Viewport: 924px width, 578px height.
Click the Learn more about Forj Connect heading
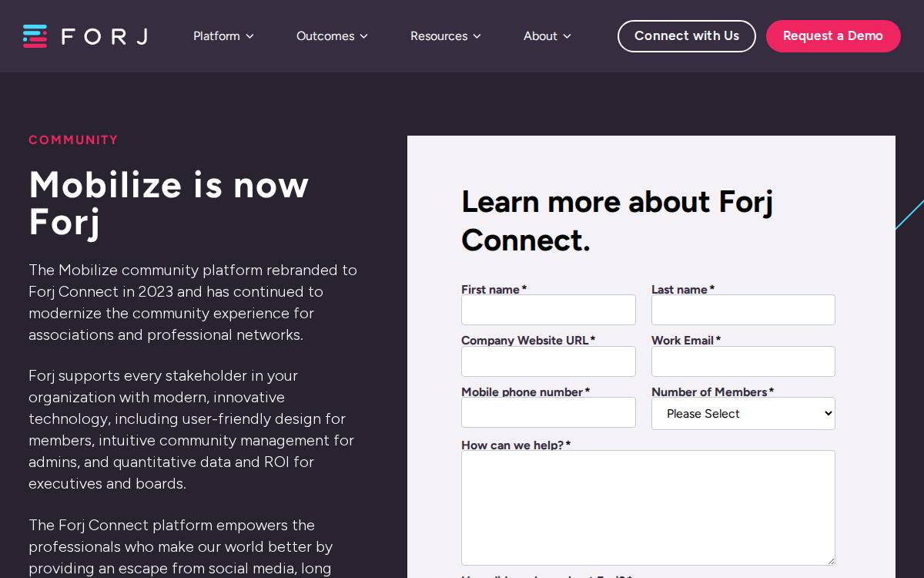(617, 220)
